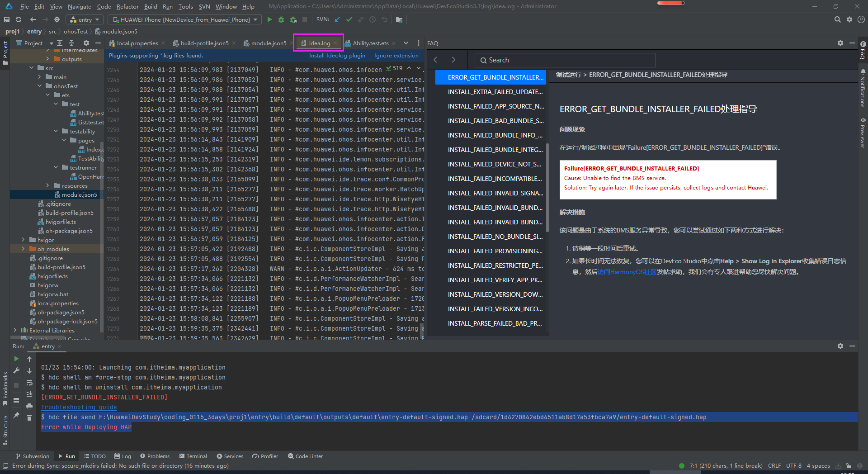Open the Troubleshooting guide link in console
Viewport: 868px width, 474px height.
click(79, 407)
